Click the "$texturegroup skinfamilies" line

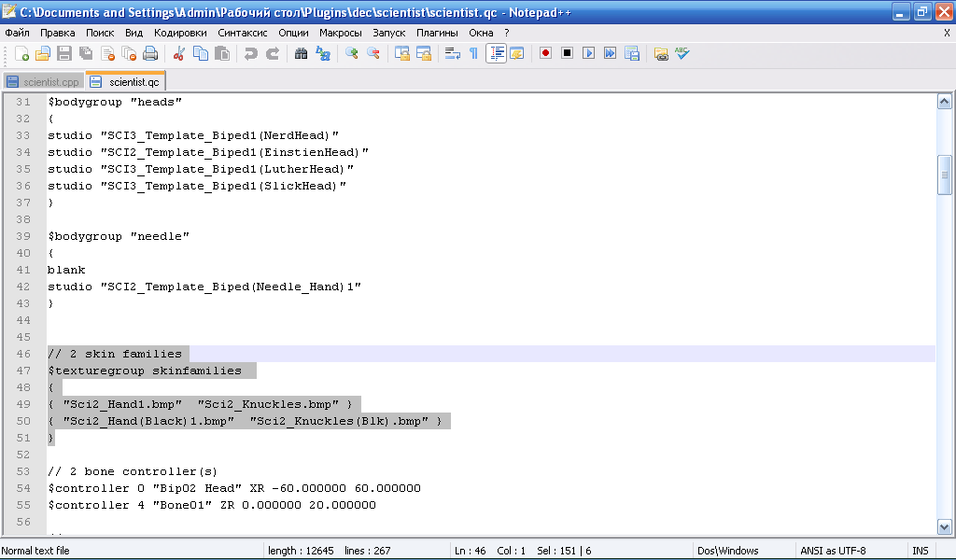[x=145, y=371]
